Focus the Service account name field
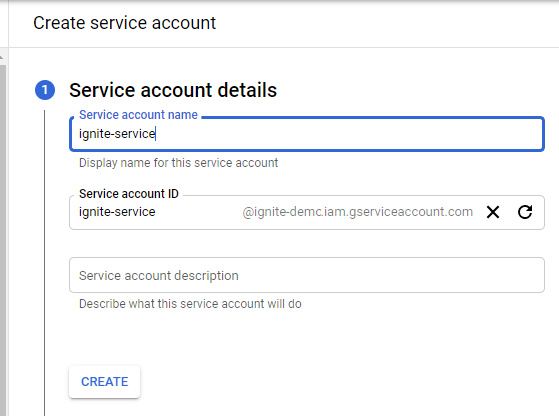Screen dimensions: 559x416 click(307, 134)
